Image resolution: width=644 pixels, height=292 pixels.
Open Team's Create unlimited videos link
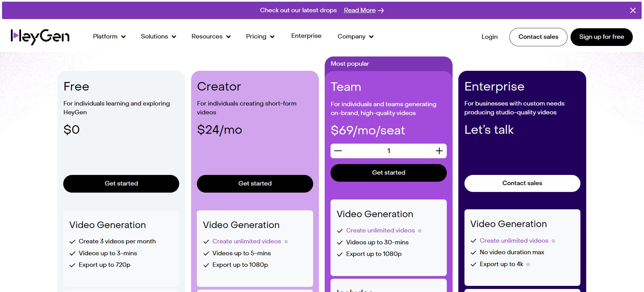380,230
